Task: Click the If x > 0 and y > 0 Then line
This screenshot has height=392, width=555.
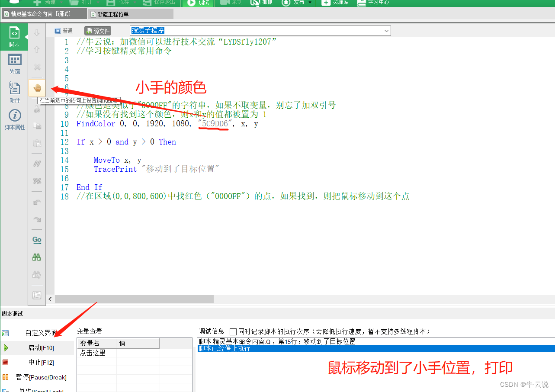Action: tap(126, 142)
